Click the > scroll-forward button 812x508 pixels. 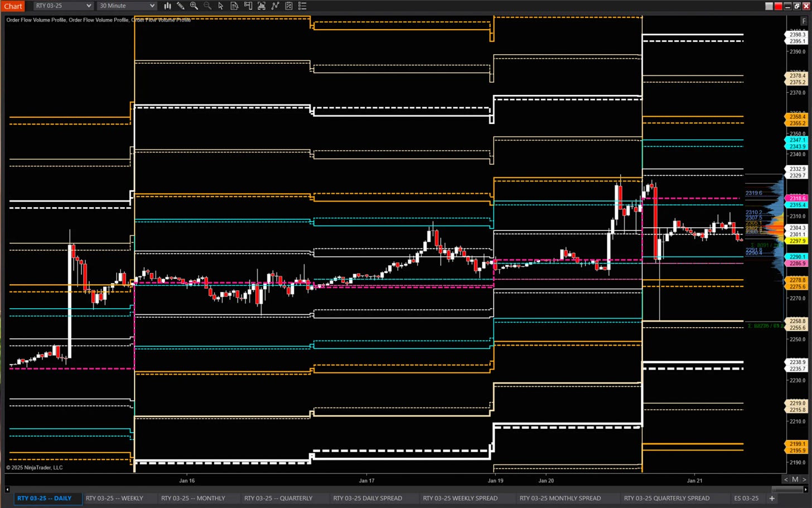click(x=804, y=480)
